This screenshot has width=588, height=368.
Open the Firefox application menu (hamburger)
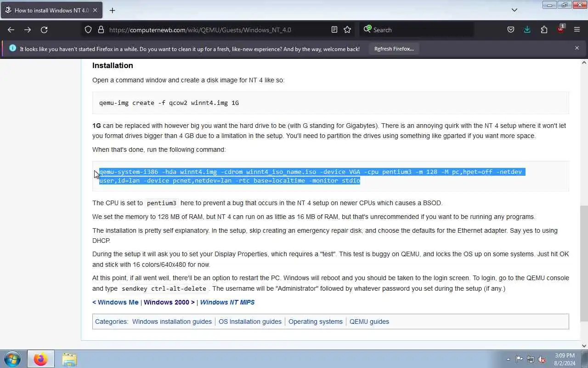click(577, 29)
